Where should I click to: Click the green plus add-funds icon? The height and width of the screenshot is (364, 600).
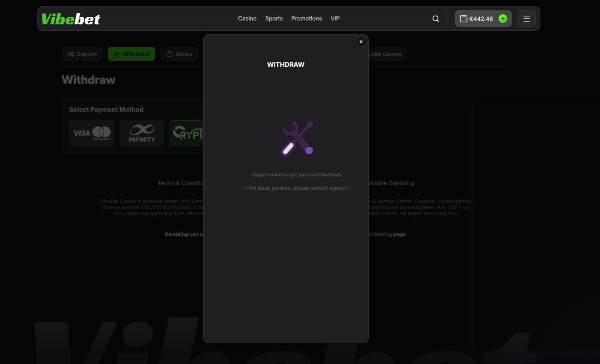point(503,19)
